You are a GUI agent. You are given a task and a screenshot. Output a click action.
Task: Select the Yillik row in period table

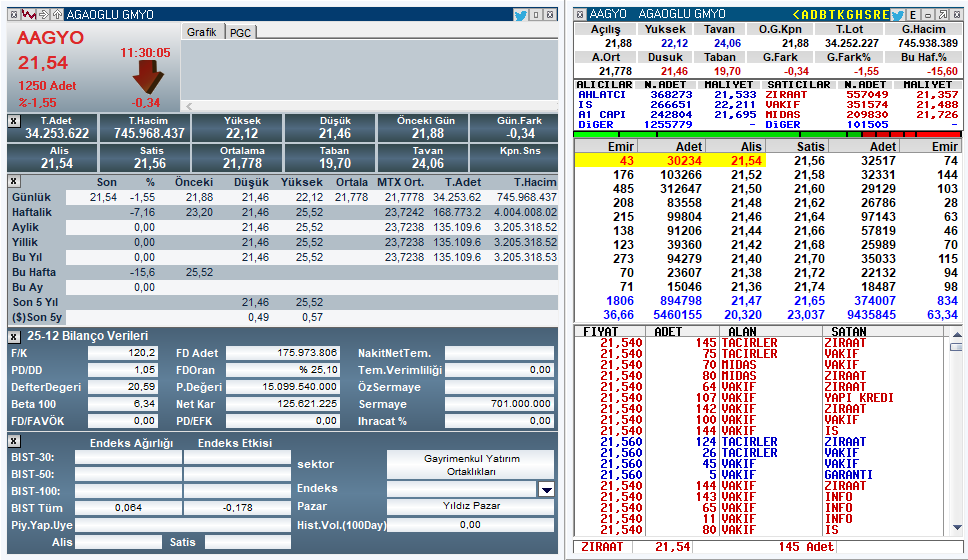point(283,242)
